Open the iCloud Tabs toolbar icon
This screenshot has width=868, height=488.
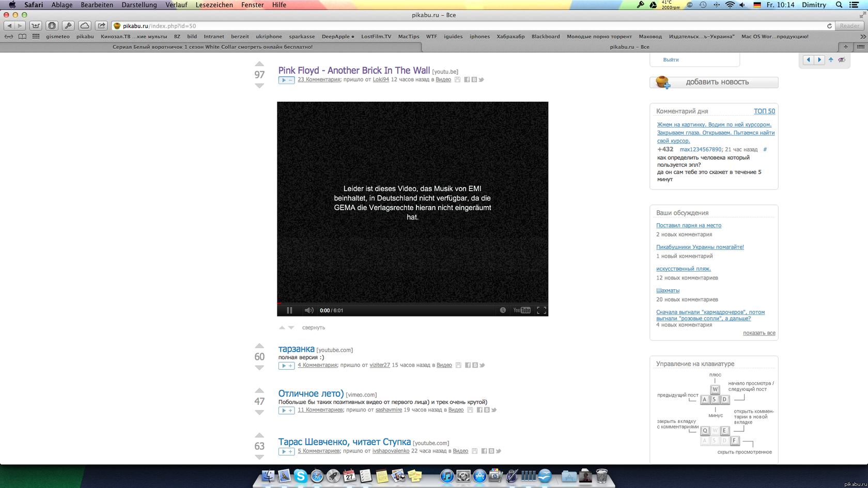click(x=85, y=26)
